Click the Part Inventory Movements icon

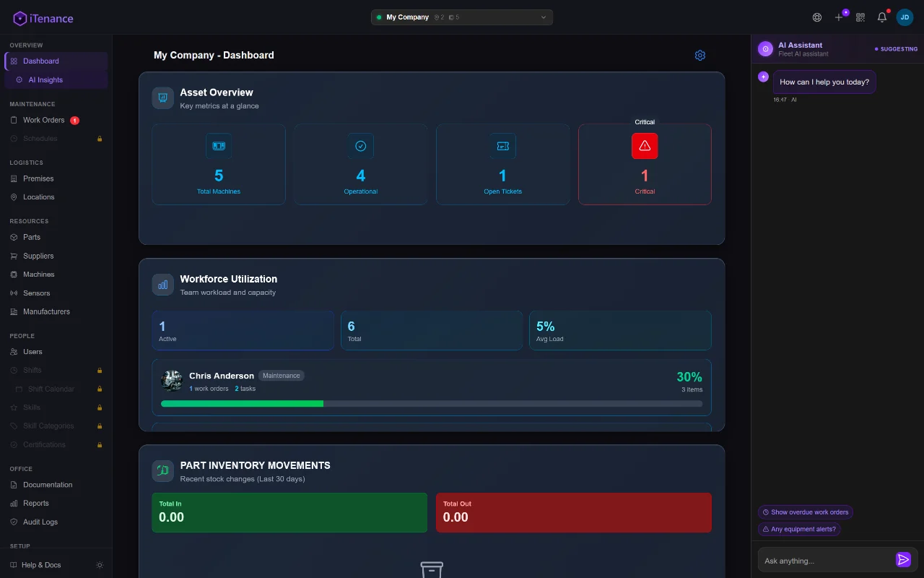tap(162, 471)
